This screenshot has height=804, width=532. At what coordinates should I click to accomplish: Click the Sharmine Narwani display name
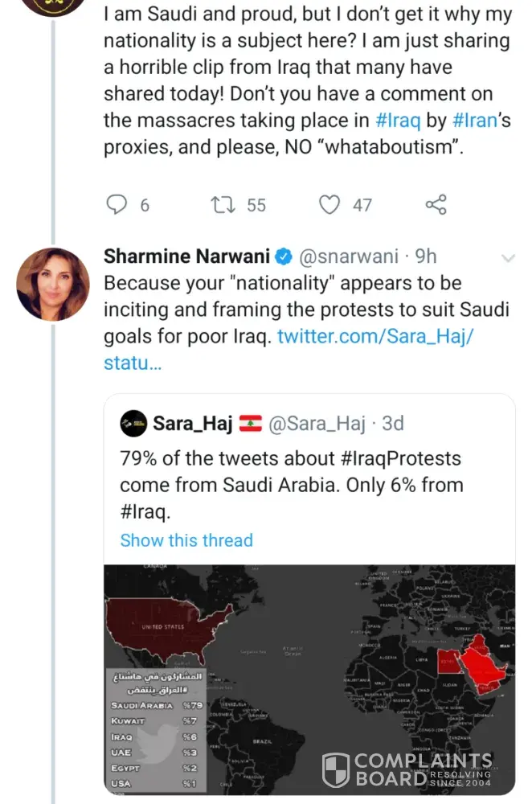tap(188, 257)
